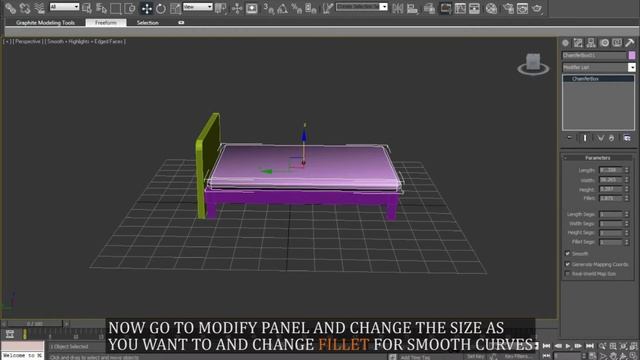Screen dimensions: 640x360
Task: Click the Unlink Selection tool
Action: [25, 8]
